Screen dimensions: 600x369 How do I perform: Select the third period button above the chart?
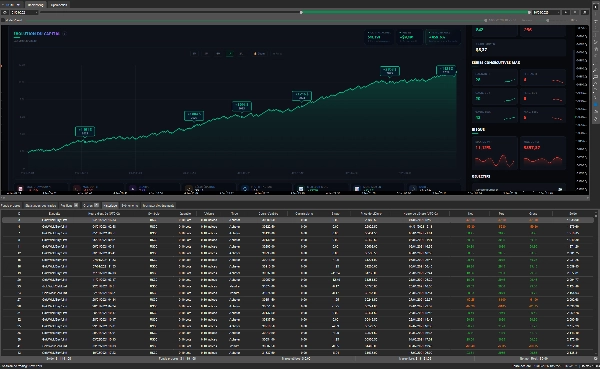(218, 54)
